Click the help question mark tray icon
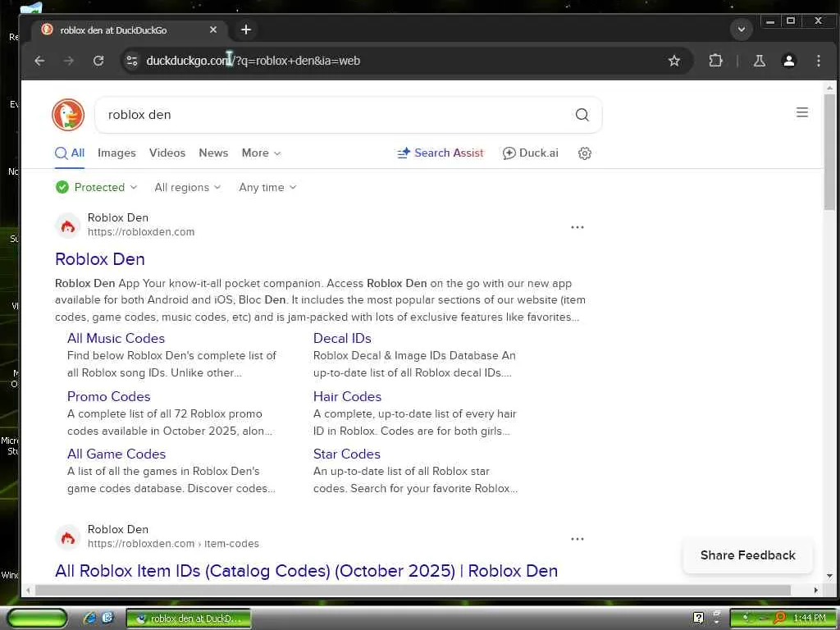Screen dimensions: 840x630 698,619
